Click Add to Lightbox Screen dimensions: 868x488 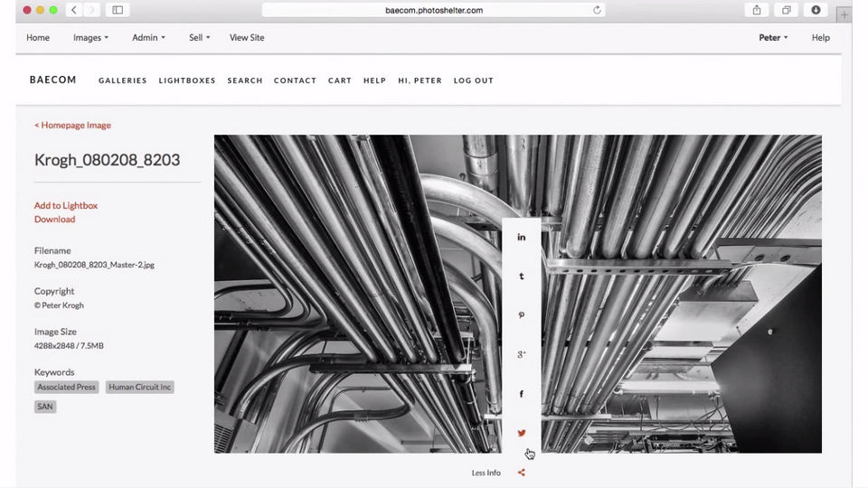66,205
